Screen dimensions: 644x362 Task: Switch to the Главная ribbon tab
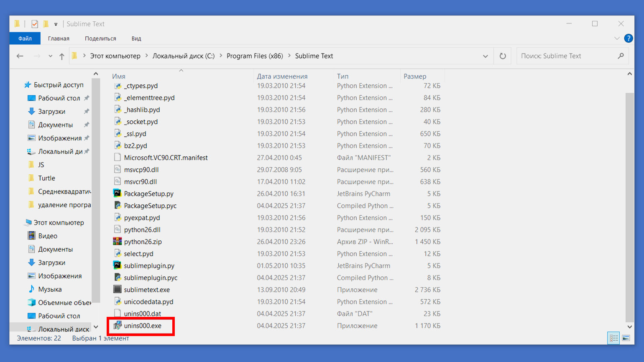tap(59, 38)
